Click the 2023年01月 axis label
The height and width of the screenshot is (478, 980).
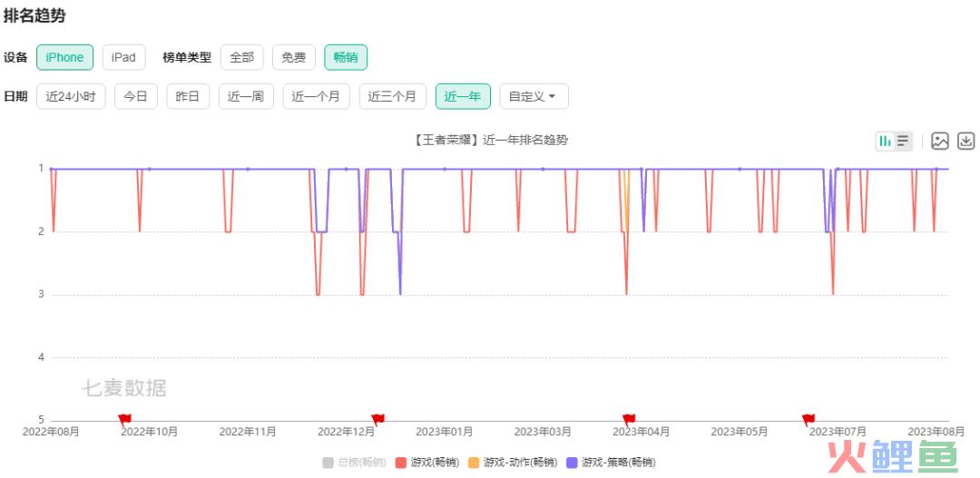click(445, 431)
